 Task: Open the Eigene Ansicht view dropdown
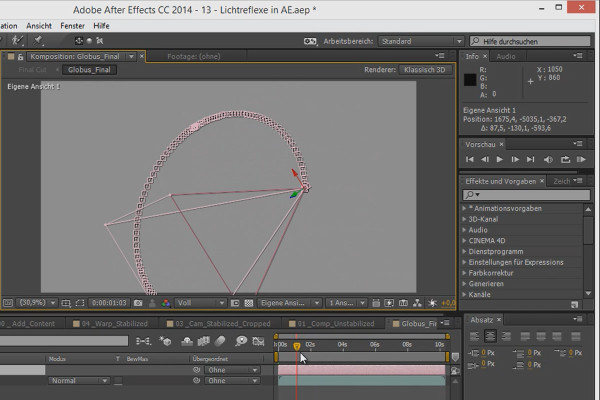[x=289, y=303]
